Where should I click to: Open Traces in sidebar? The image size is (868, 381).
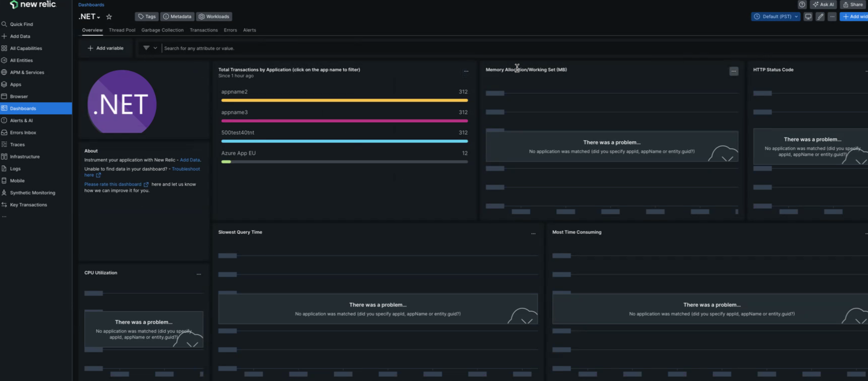pos(17,144)
